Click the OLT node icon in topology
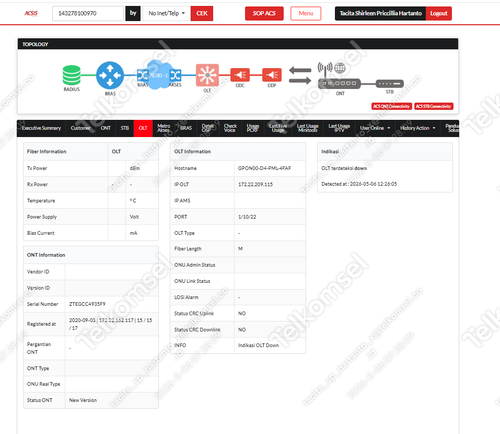 (x=207, y=75)
